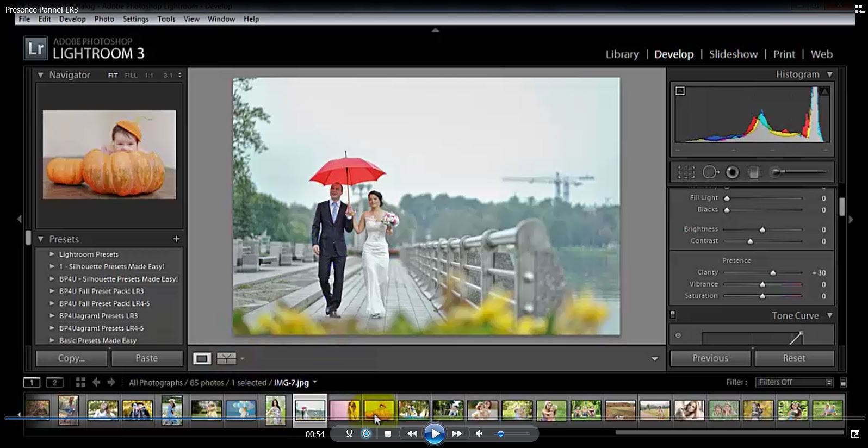Toggle the filter switch next to Filters Off

pos(843,382)
